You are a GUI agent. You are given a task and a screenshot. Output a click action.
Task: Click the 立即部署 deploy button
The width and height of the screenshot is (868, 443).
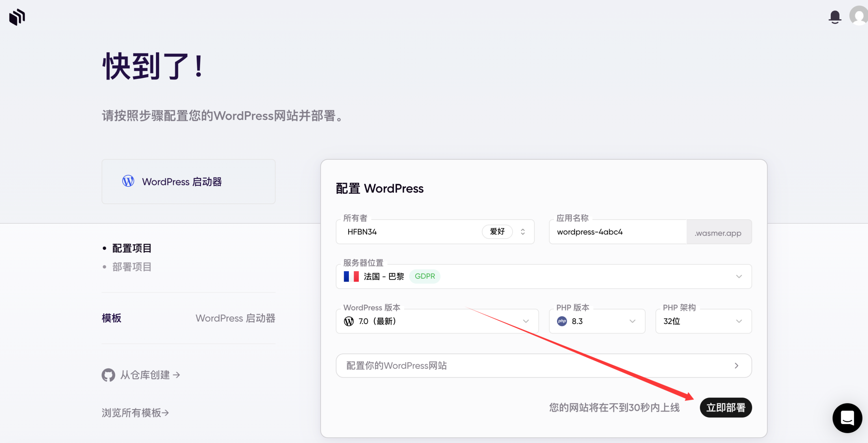726,407
